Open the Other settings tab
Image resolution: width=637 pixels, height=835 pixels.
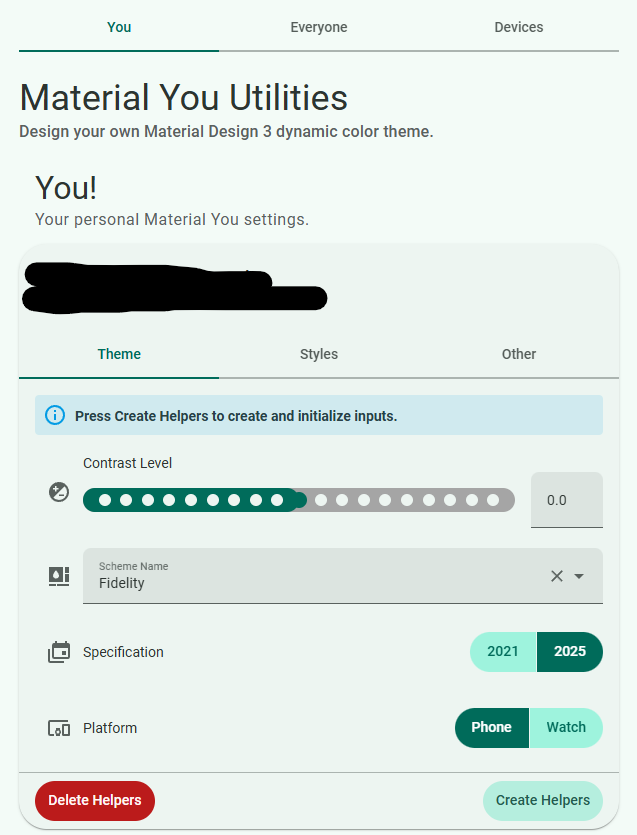[x=519, y=354]
